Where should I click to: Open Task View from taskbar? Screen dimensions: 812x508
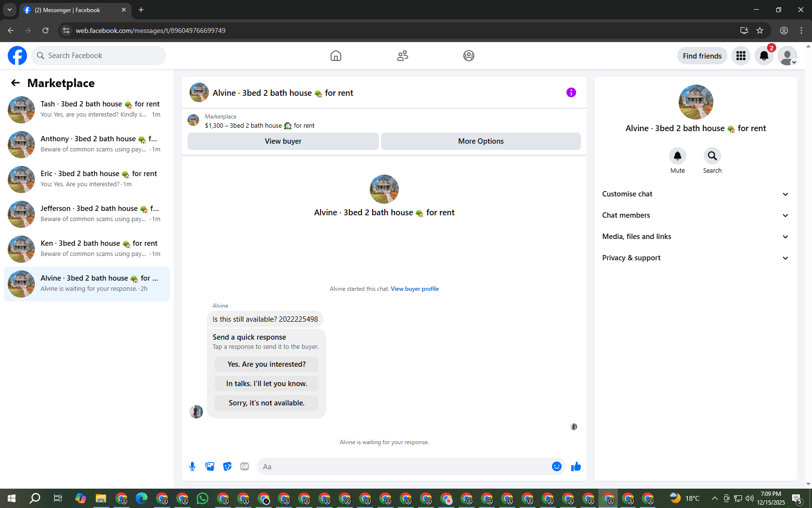pyautogui.click(x=58, y=498)
